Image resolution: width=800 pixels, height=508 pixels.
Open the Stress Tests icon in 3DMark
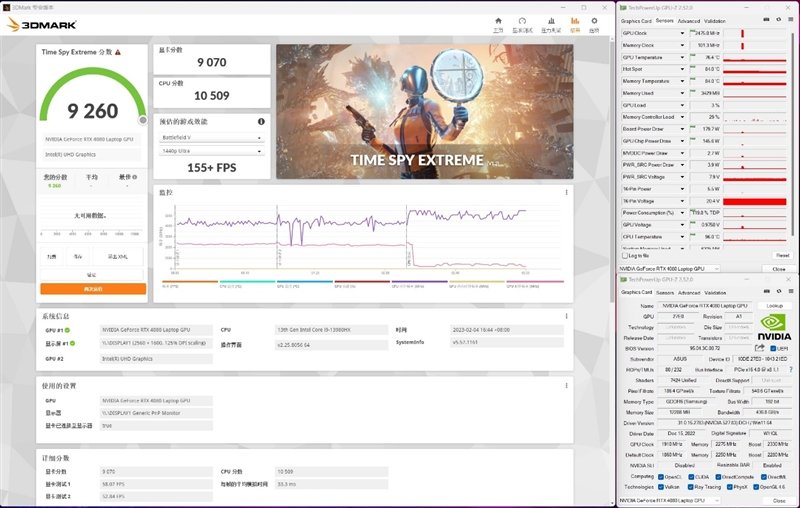click(550, 23)
